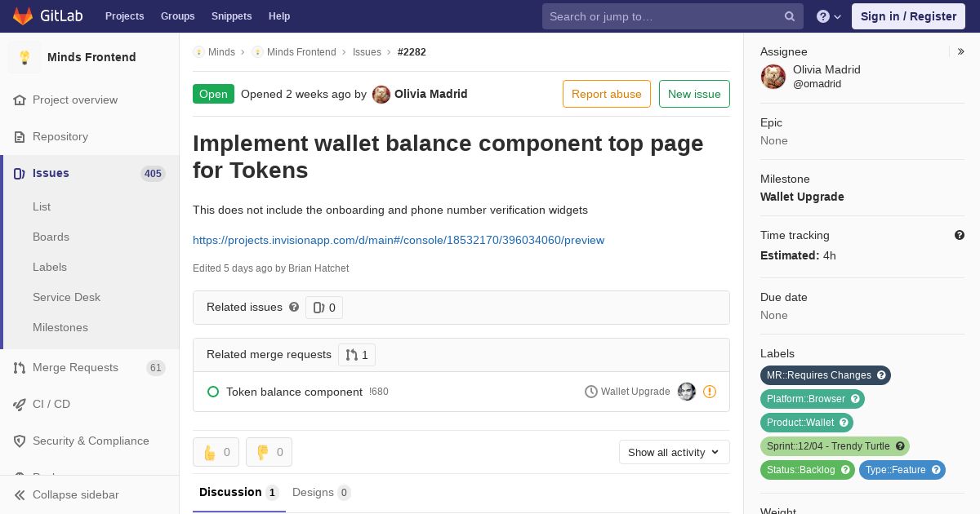This screenshot has width=980, height=514.
Task: Open Olivia Madrid's assignee avatar
Action: (773, 77)
